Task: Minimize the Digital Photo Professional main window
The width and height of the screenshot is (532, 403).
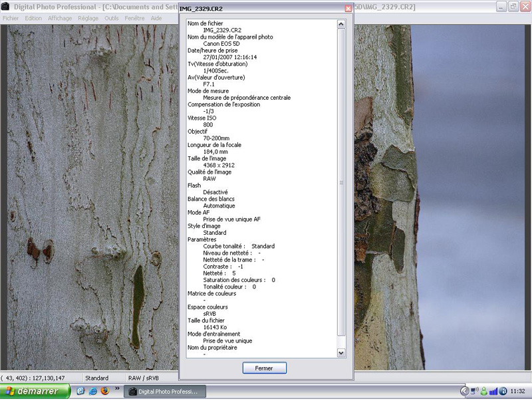Action: 501,7
